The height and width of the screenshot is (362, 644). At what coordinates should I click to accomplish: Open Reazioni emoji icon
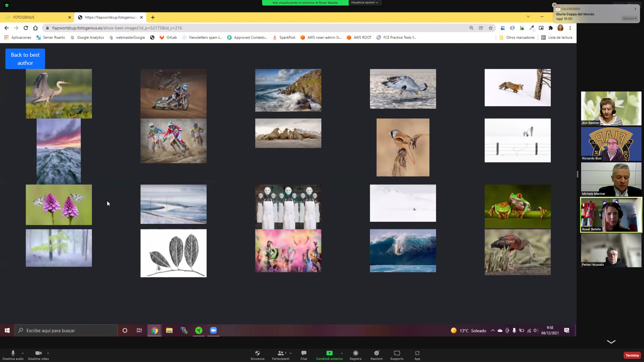pyautogui.click(x=376, y=353)
